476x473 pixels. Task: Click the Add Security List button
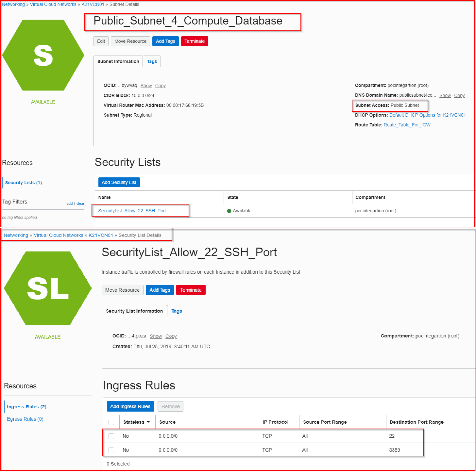(x=119, y=182)
